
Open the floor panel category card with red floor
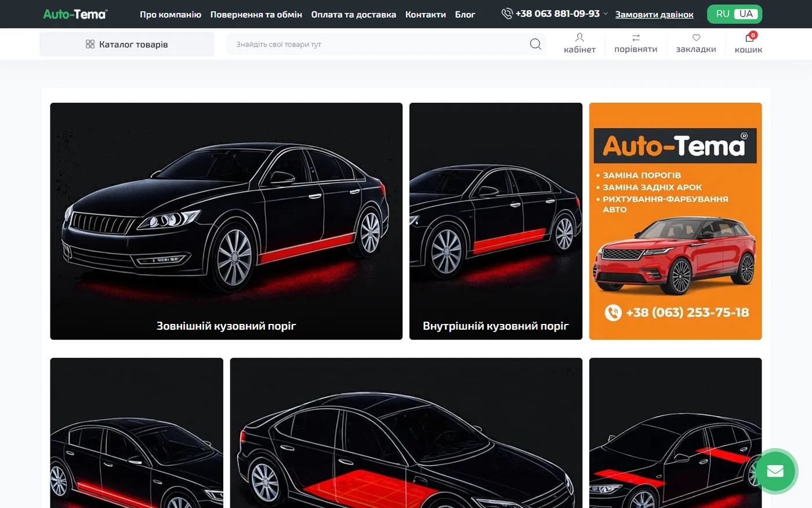406,433
